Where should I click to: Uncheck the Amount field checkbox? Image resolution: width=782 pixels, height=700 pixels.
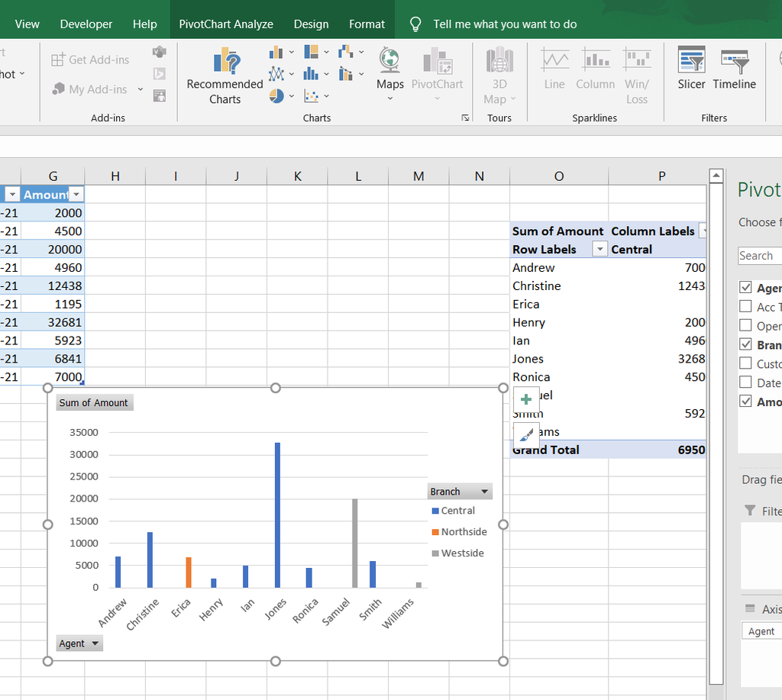click(745, 402)
